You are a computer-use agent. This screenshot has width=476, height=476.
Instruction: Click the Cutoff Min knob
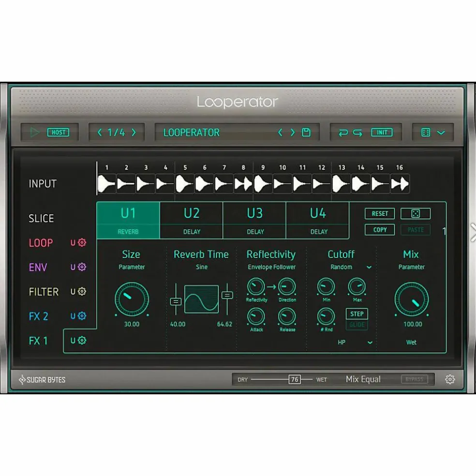point(326,286)
